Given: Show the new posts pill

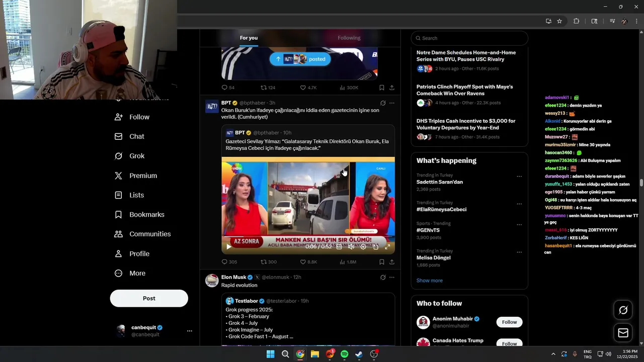Looking at the screenshot, I should (x=300, y=59).
